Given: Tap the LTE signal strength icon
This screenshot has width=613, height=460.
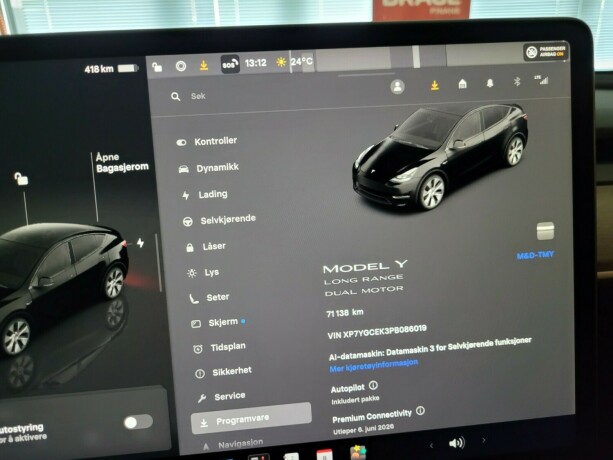Looking at the screenshot, I should point(542,80).
